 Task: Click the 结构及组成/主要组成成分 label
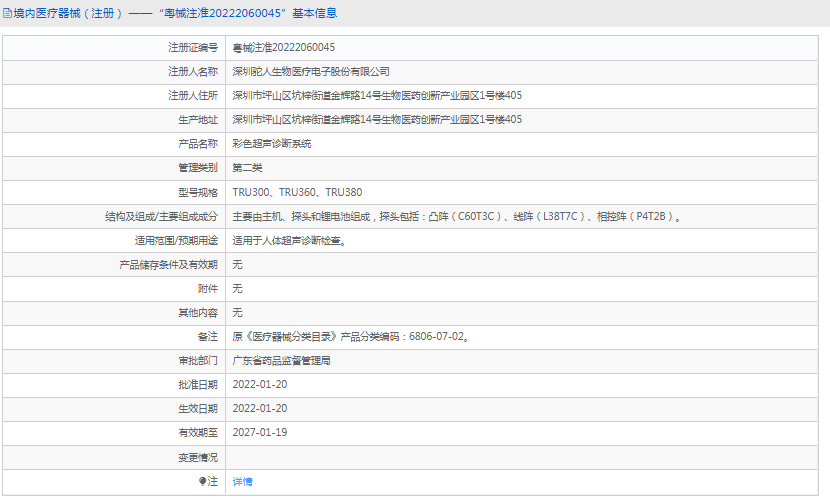tap(161, 216)
